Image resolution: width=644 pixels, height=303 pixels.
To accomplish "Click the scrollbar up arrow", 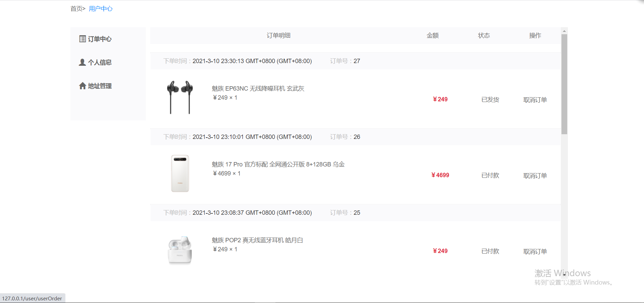I will [564, 31].
